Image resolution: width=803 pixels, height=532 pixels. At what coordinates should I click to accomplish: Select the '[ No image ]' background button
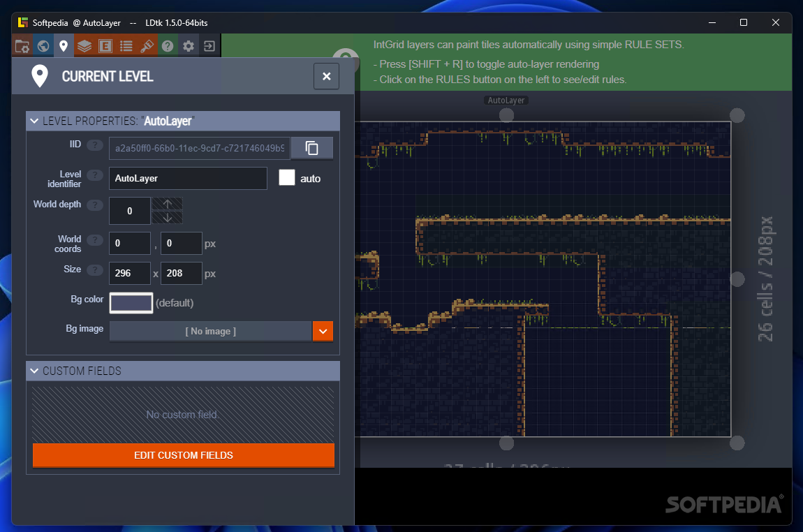(210, 332)
